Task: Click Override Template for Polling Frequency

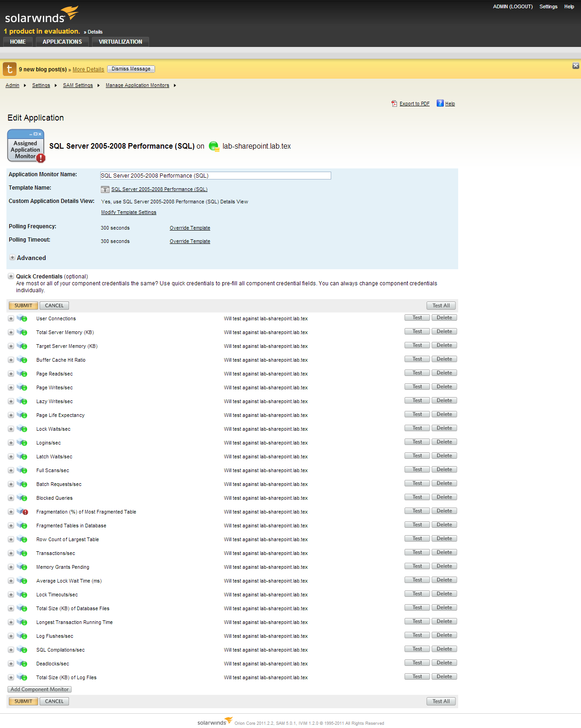Action: pyautogui.click(x=190, y=228)
